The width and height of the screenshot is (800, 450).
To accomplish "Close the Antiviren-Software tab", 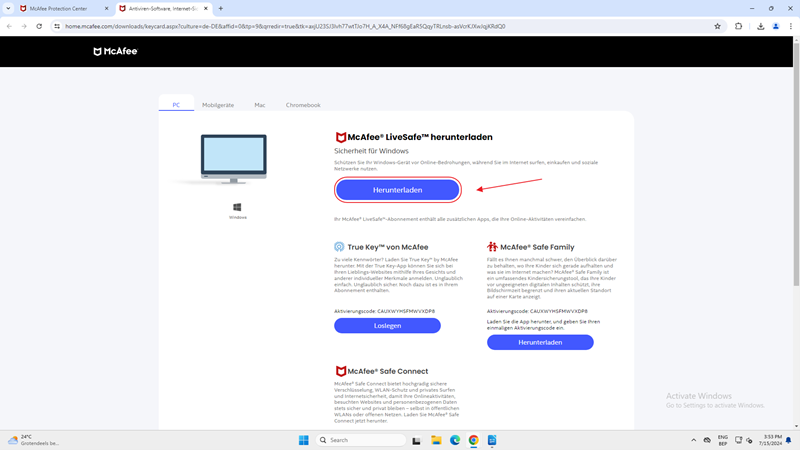I will coord(206,9).
